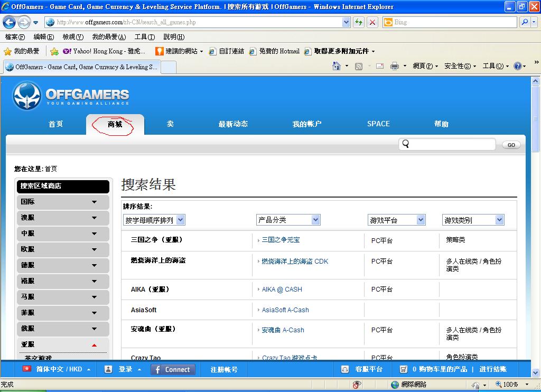Screen dimensions: 541x392
Task: Expand the 欧服 region store
Action: pos(63,249)
